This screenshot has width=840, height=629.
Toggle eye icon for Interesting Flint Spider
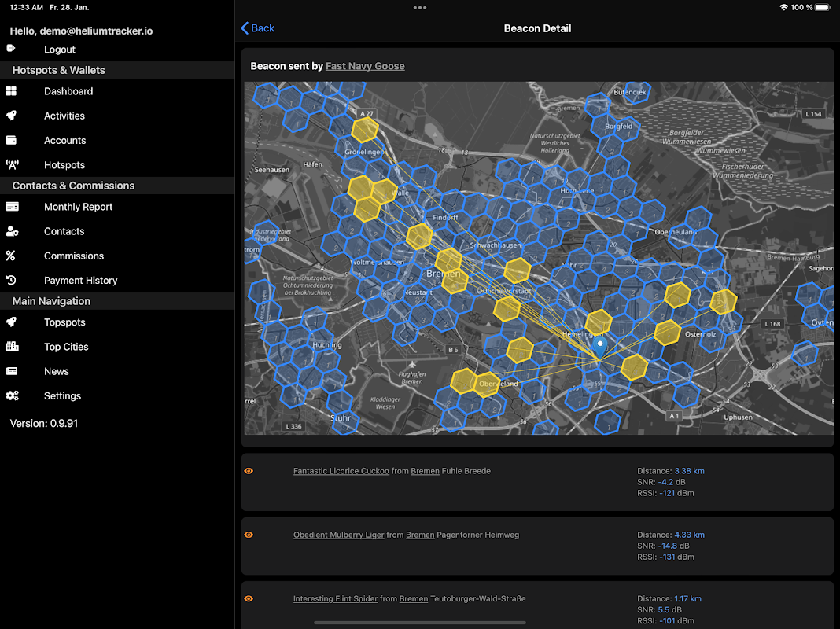tap(249, 598)
